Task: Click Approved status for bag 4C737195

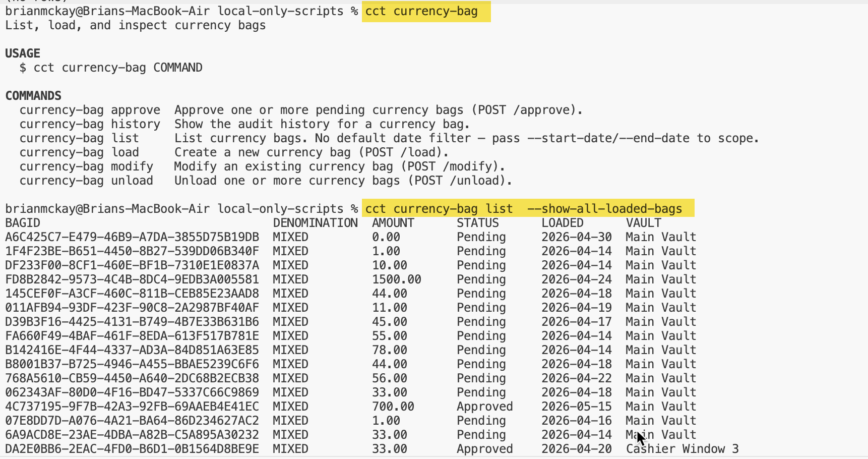Action: 485,407
